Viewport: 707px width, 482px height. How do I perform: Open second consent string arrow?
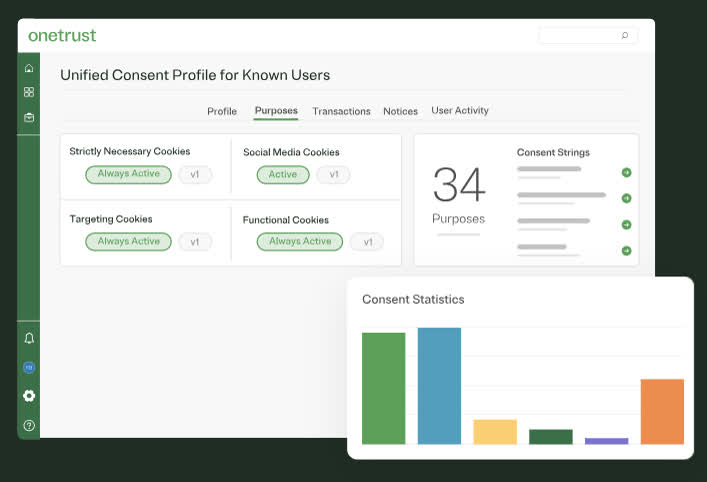click(626, 198)
